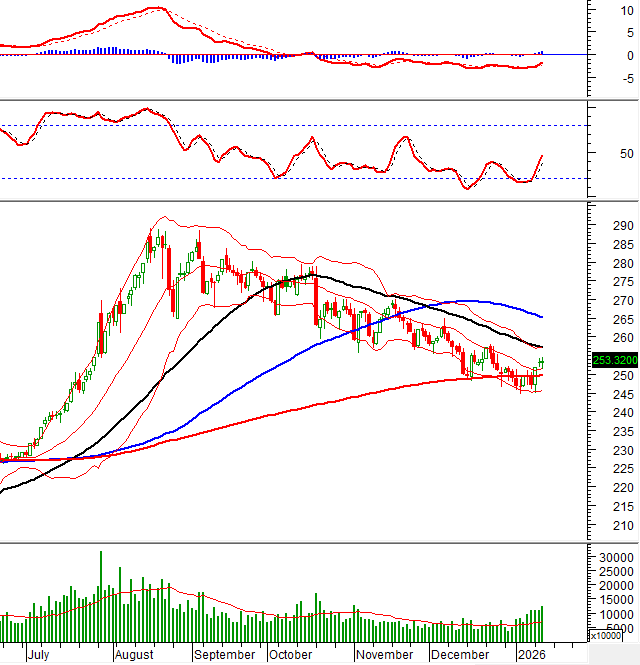Select the August label on the time axis
Screen dimensions: 640x665
[134, 655]
